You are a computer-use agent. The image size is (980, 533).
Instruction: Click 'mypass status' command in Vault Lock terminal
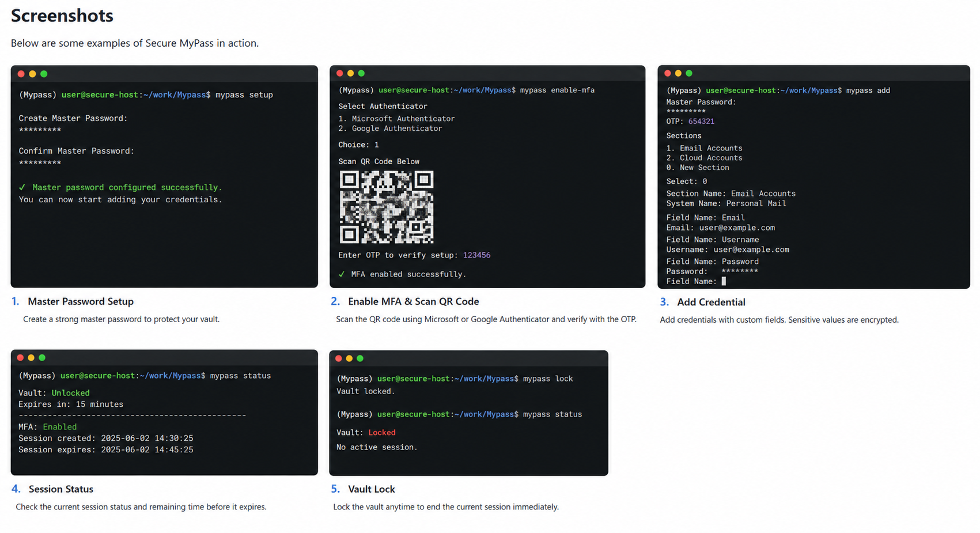coord(553,414)
